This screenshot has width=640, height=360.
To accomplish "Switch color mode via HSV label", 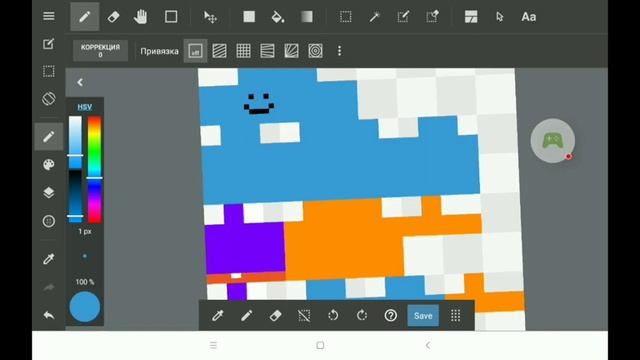I will tap(84, 107).
